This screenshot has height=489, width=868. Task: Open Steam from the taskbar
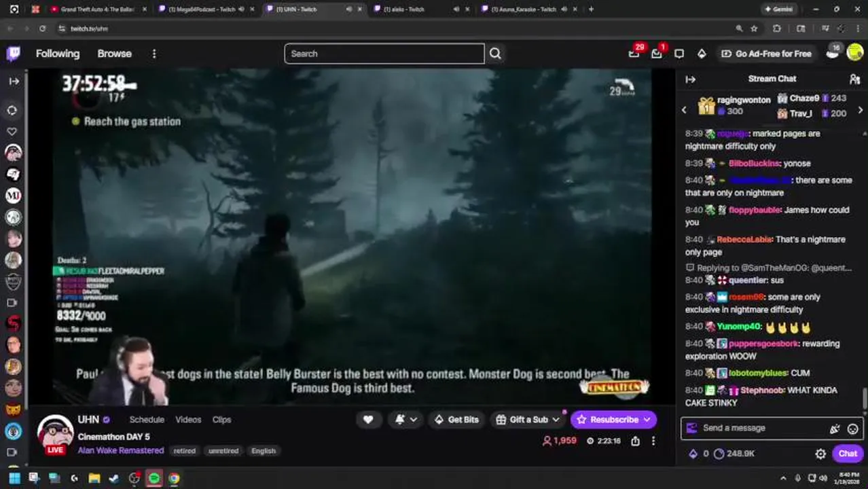[x=114, y=478]
